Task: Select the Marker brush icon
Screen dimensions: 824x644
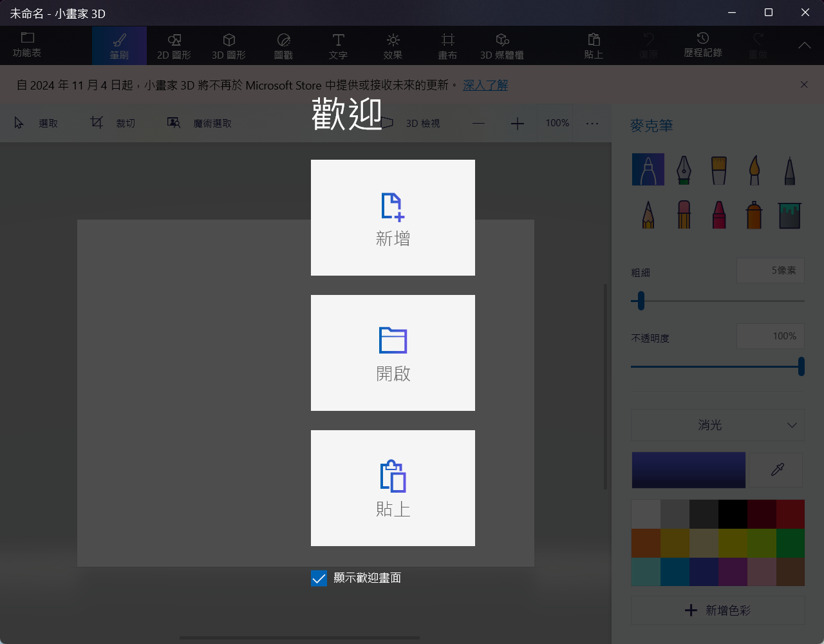Action: click(648, 169)
